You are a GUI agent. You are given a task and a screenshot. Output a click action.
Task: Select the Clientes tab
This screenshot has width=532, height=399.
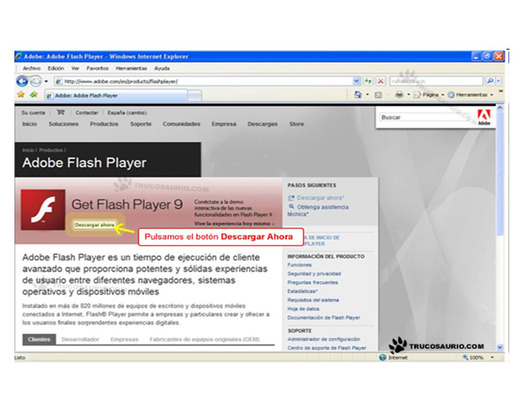39,339
